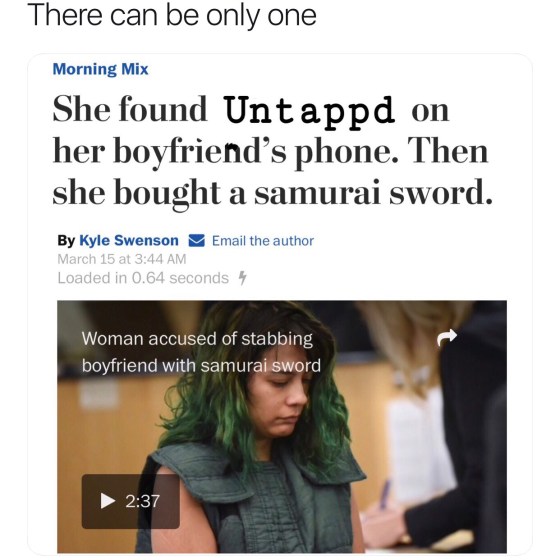Click the typewriter-font word Untappd in headline
Screen dimensions: 560x560
point(310,111)
